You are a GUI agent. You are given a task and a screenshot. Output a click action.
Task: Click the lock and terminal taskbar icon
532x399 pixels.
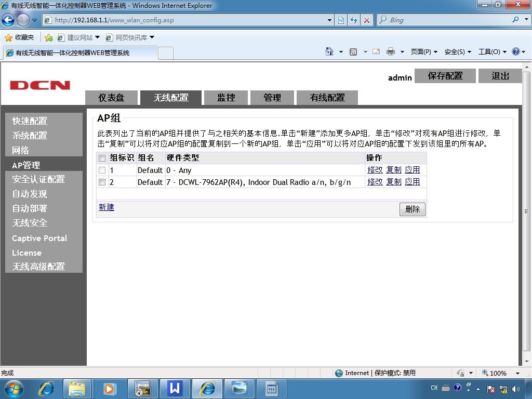[x=143, y=389]
